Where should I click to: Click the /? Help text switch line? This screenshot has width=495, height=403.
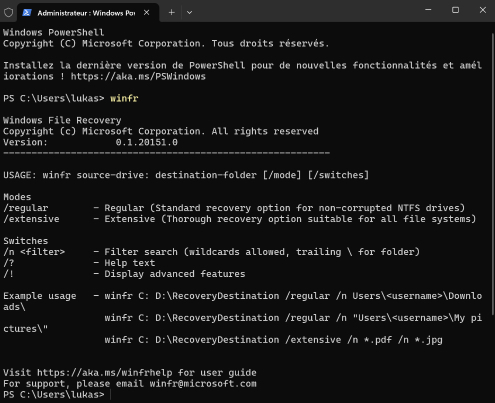click(x=79, y=263)
